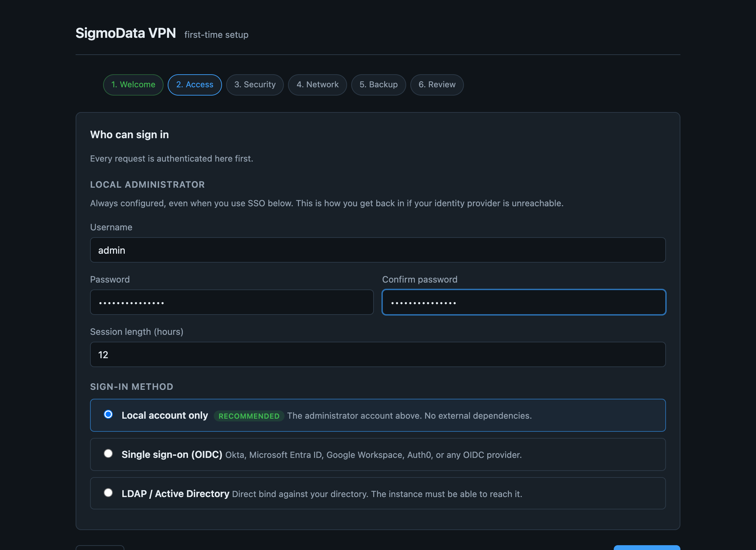Click the 'Direct bind against your directory' description
The width and height of the screenshot is (756, 550).
coord(377,494)
